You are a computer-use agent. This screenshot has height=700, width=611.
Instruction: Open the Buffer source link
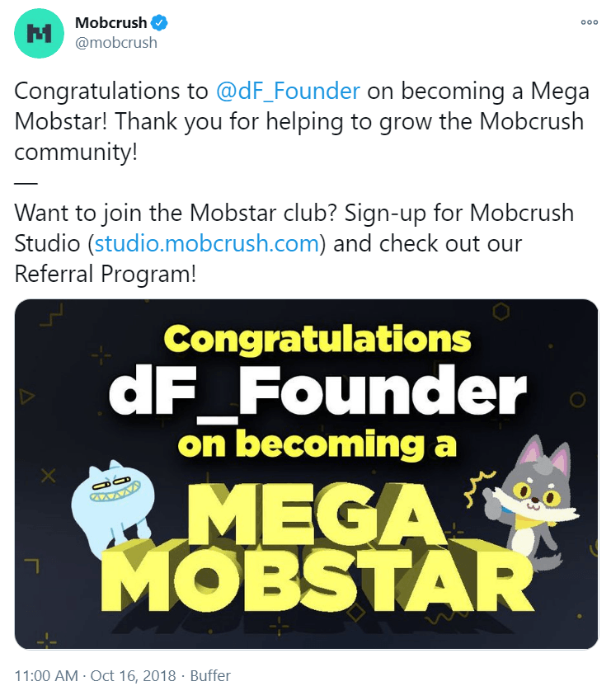(x=210, y=675)
